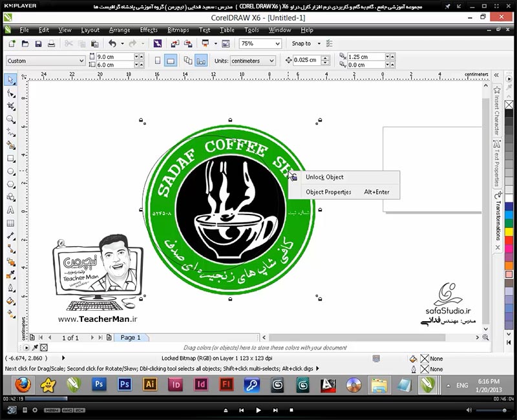Click the Welcome screen icon
The image size is (517, 420).
pos(226,43)
